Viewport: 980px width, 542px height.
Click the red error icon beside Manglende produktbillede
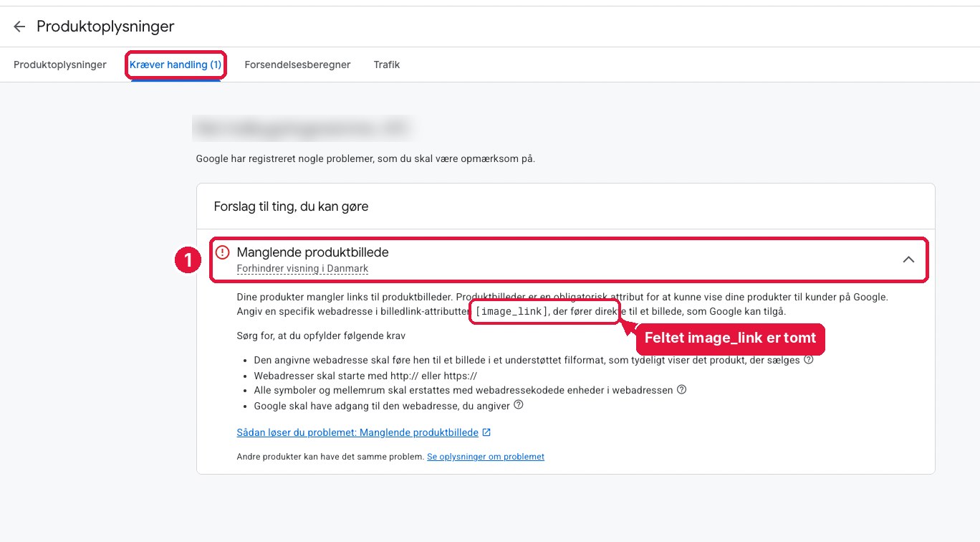pyautogui.click(x=223, y=252)
